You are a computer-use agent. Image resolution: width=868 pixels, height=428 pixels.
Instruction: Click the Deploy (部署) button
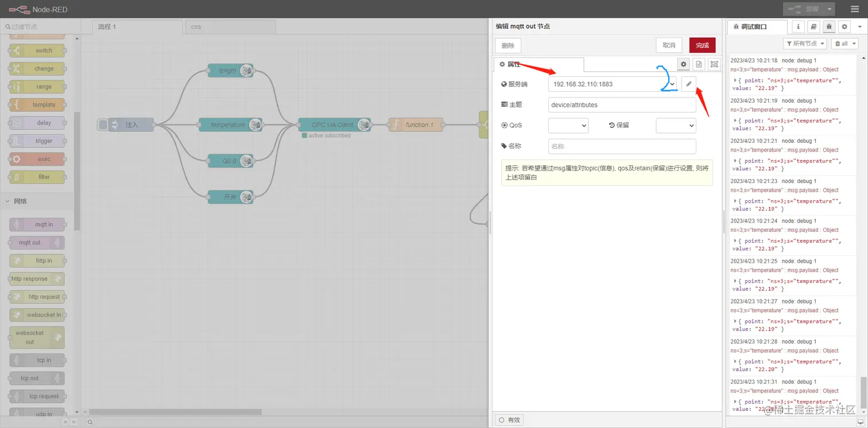click(x=803, y=9)
